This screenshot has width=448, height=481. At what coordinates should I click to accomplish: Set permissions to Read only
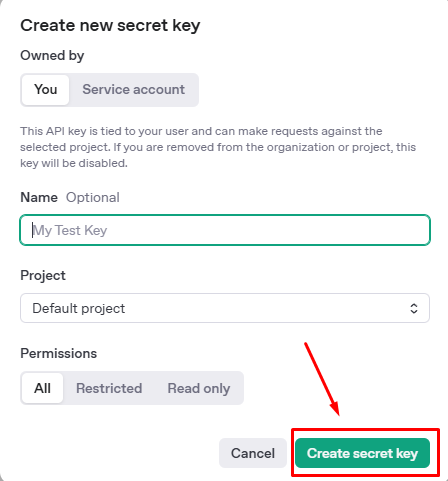[199, 388]
